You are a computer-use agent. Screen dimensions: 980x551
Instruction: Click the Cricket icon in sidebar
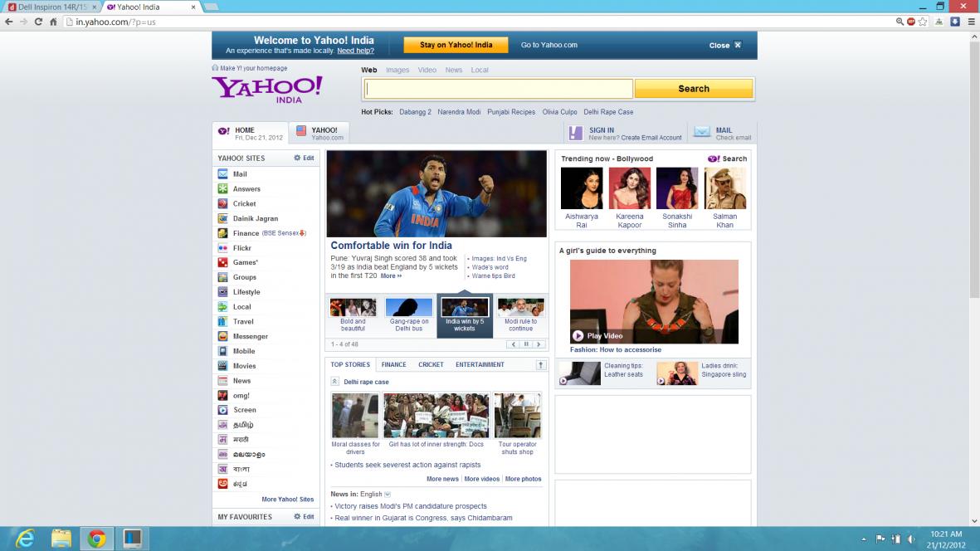click(222, 203)
